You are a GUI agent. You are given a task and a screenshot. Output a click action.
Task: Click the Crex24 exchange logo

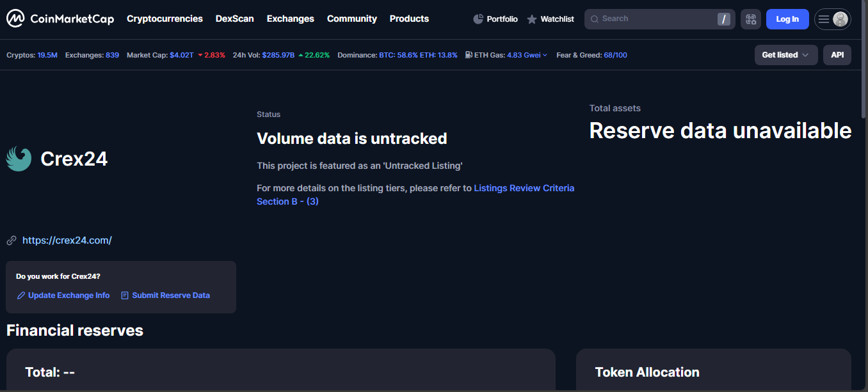point(19,159)
